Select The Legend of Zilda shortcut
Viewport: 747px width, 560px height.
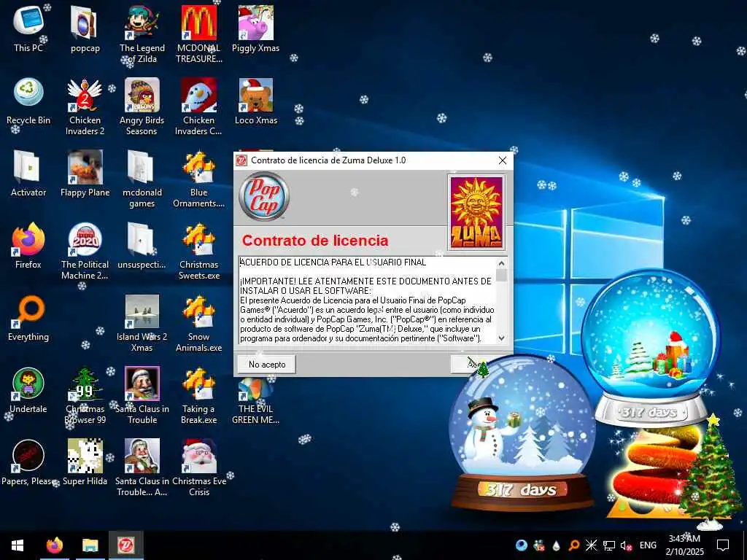[142, 34]
